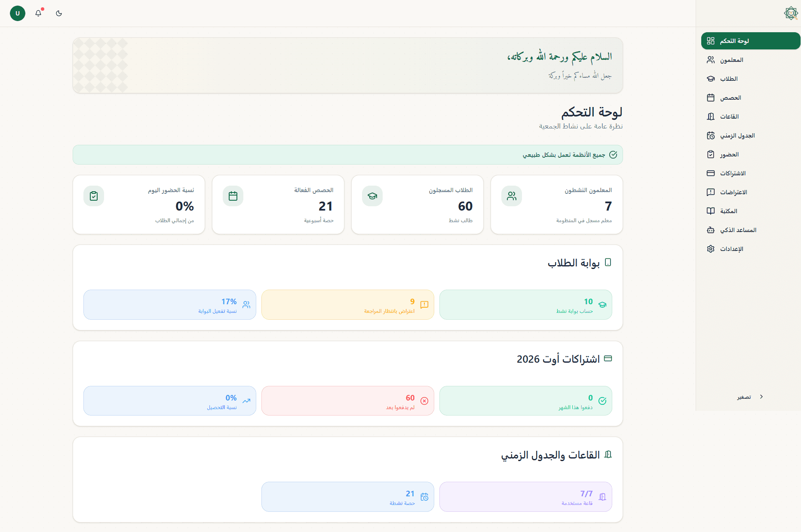Click the المساعد الذكي robot icon
801x532 pixels.
coord(711,230)
